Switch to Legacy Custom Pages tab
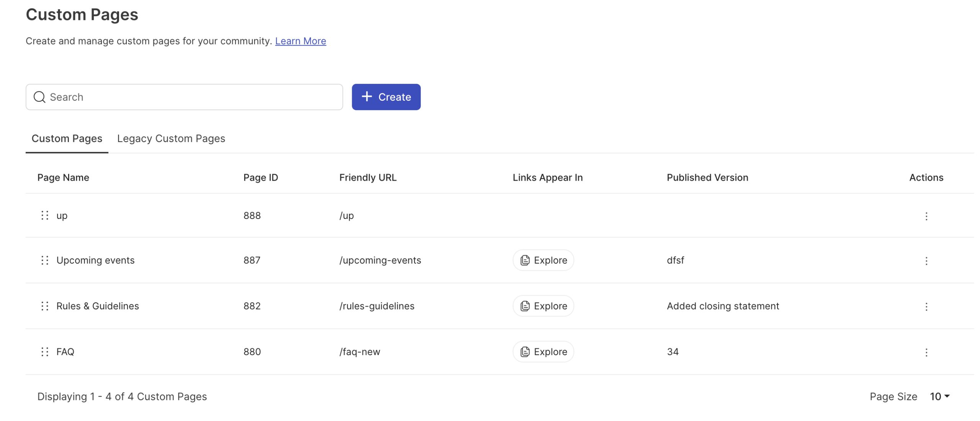Image resolution: width=980 pixels, height=421 pixels. coord(171,139)
